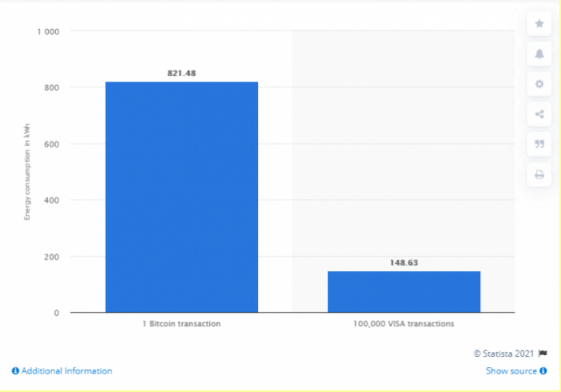This screenshot has width=561, height=392.
Task: Click the '1 Bitcoin transaction' axis label
Action: 181,324
